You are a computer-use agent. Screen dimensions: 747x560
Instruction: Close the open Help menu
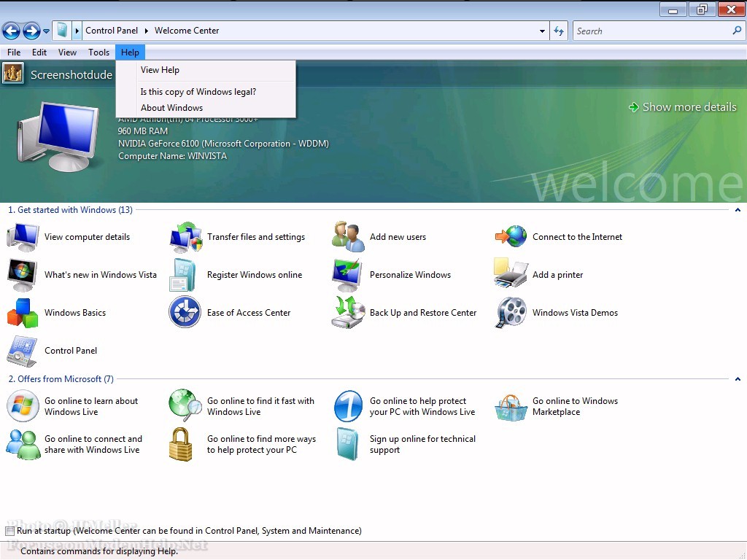pos(130,52)
